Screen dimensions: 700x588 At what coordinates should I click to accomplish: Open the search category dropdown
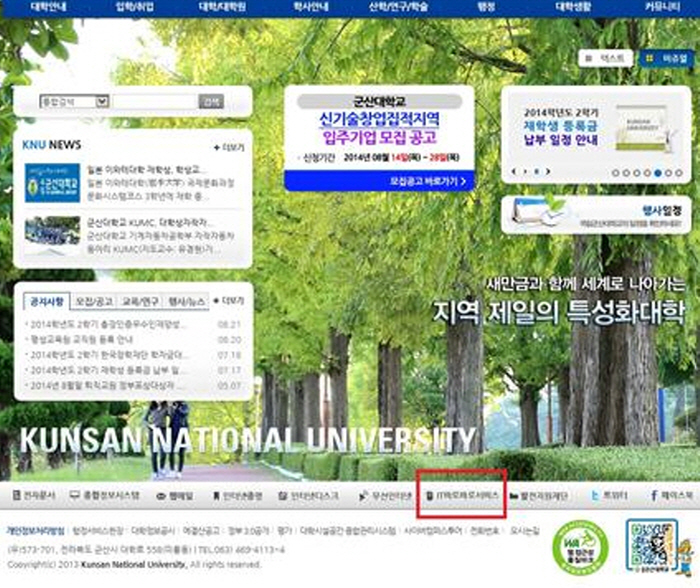pyautogui.click(x=74, y=101)
